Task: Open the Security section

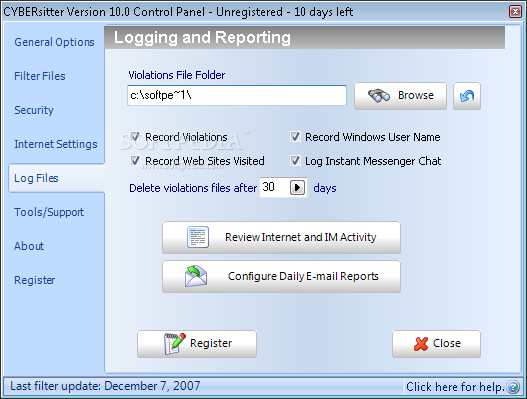Action: click(x=34, y=110)
